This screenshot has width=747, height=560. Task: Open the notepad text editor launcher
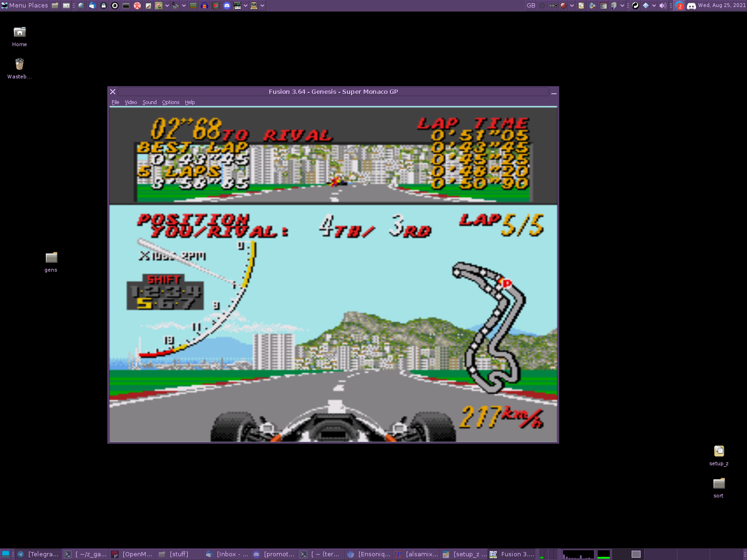[x=148, y=6]
